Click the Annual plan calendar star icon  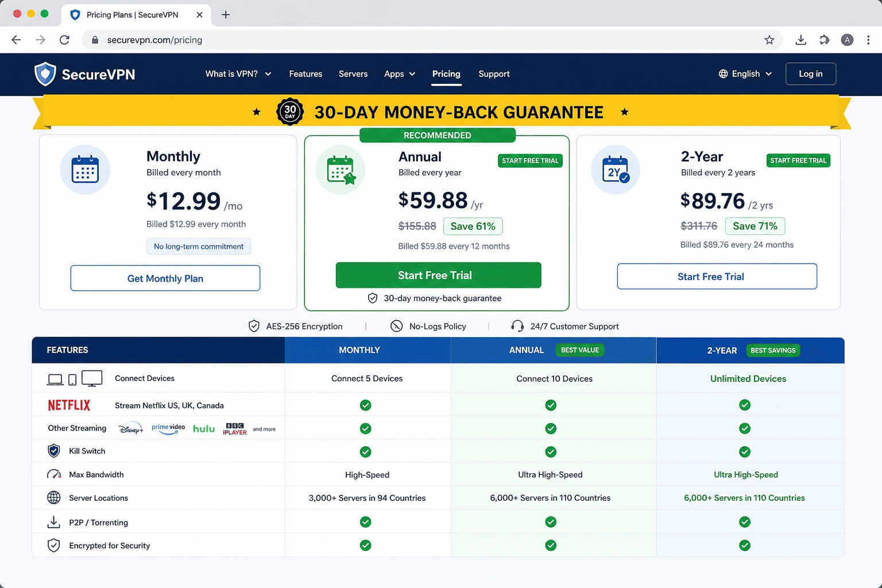point(341,170)
